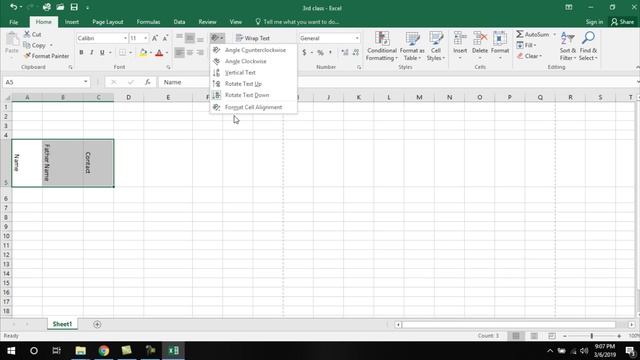Click the Cut scissors icon

tap(27, 34)
